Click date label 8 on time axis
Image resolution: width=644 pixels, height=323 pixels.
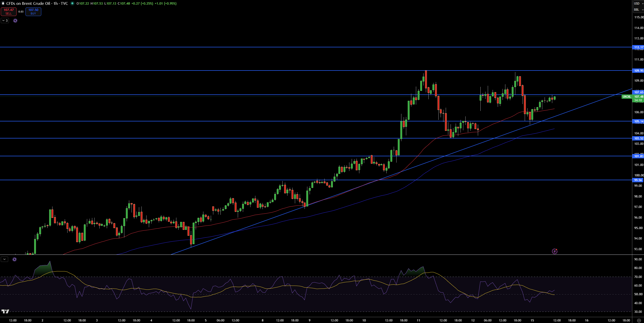pos(262,320)
